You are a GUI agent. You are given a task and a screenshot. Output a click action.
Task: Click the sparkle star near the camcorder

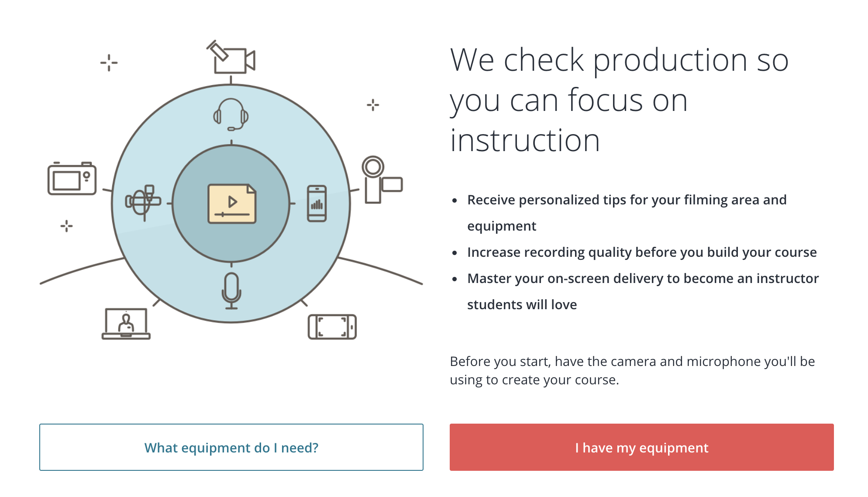373,105
